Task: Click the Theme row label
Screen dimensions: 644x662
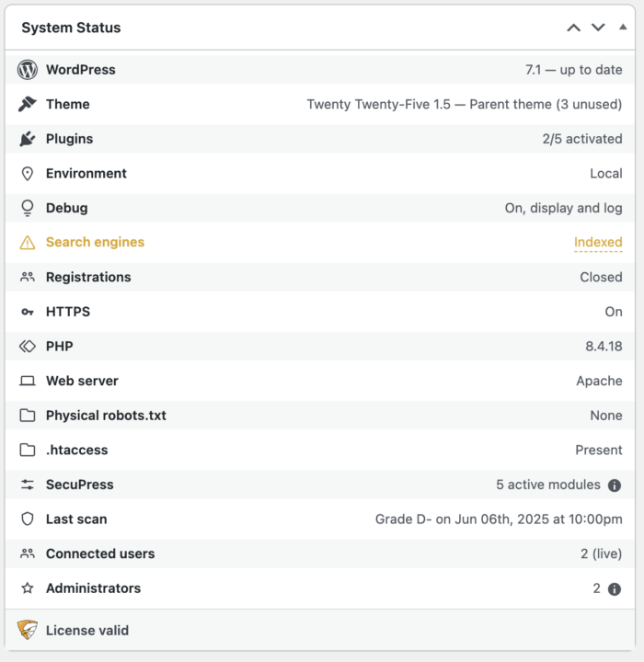Action: click(67, 104)
